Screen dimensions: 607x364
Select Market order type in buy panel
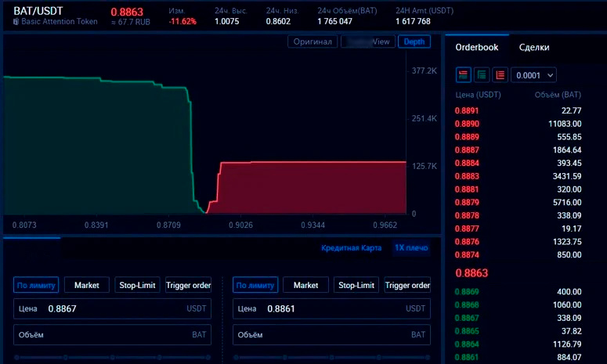click(86, 285)
